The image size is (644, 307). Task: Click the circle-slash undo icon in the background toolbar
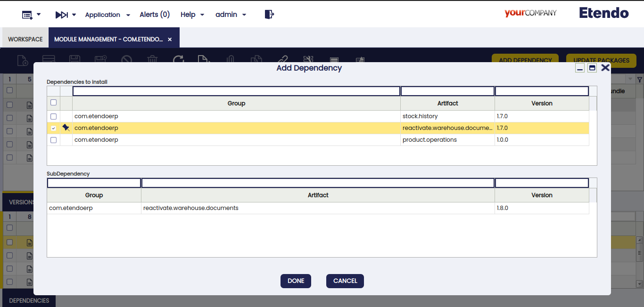(126, 60)
